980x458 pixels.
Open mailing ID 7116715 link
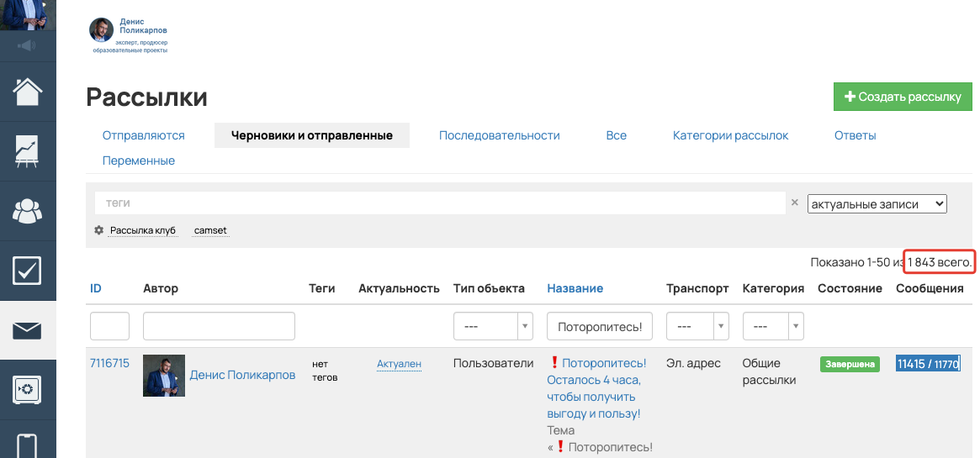click(109, 363)
